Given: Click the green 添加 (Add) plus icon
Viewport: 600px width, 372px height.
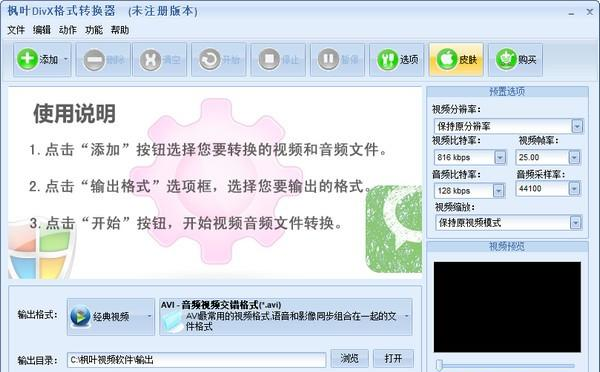Looking at the screenshot, I should (x=27, y=59).
